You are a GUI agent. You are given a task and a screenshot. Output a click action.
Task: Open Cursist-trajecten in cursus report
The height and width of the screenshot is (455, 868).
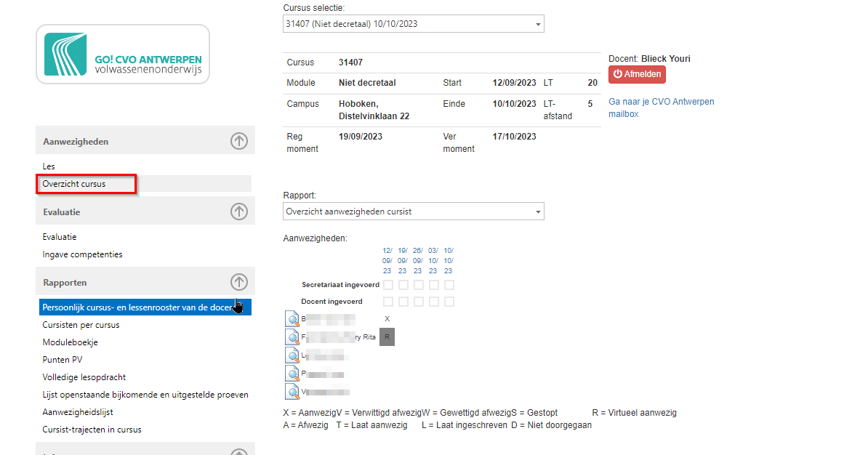tap(92, 430)
